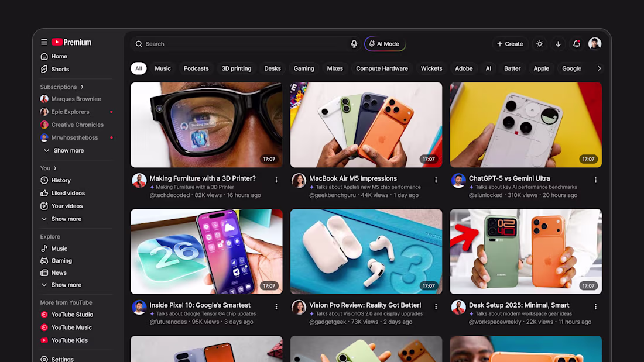The width and height of the screenshot is (644, 362).
Task: Select the Wickets chip
Action: [431, 68]
